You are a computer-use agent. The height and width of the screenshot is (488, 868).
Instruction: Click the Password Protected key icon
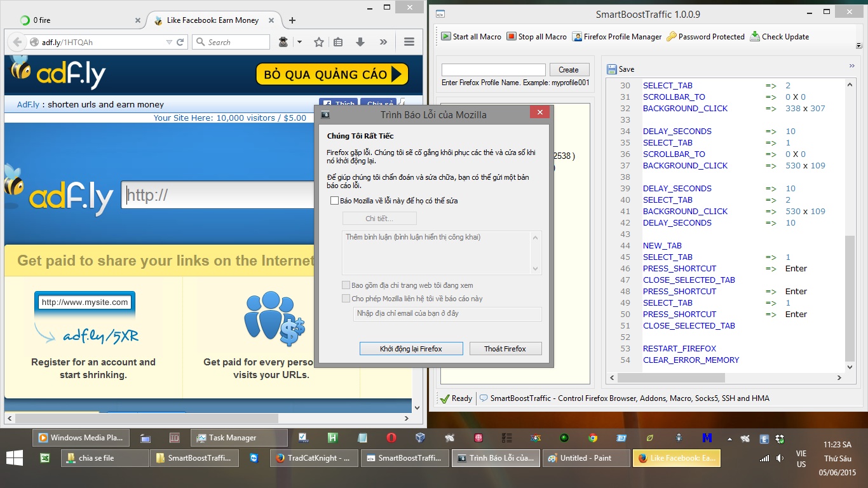pos(671,37)
